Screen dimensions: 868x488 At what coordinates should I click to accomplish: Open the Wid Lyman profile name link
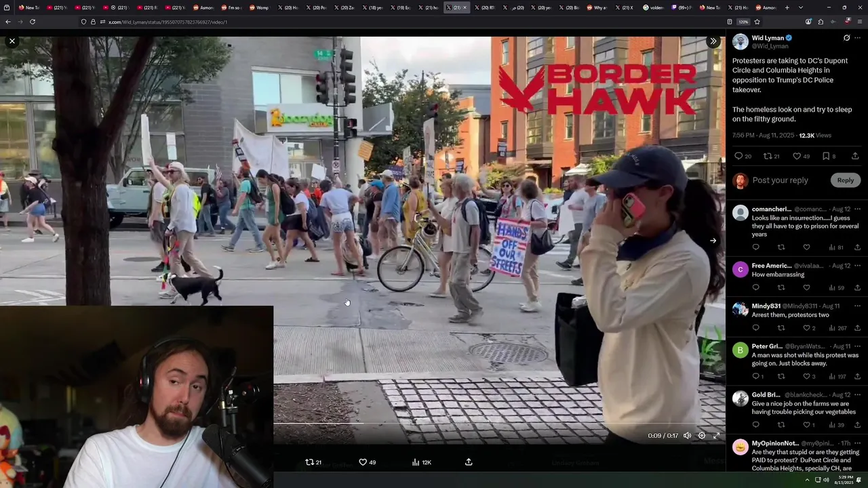point(768,38)
